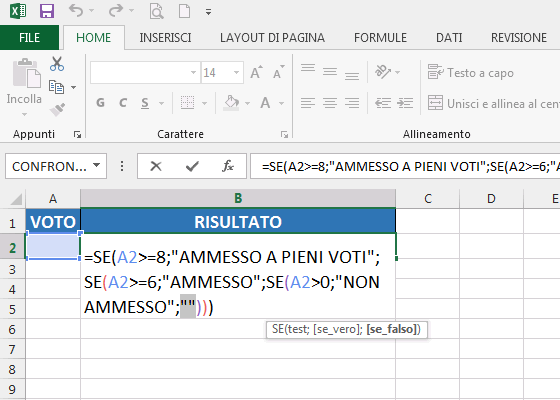Cut selection with the scissors icon
Image resolution: width=560 pixels, height=400 pixels.
tap(57, 64)
